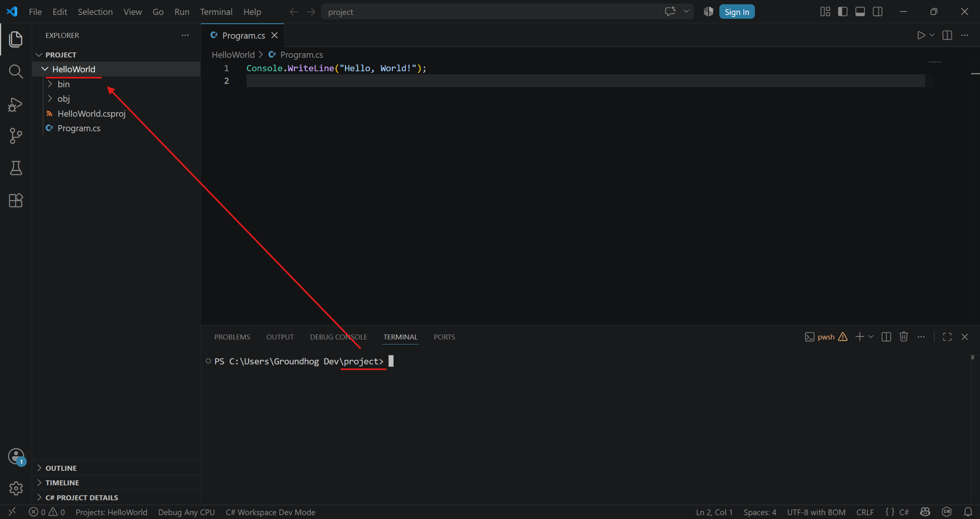Kill terminal with trash icon
Image resolution: width=980 pixels, height=519 pixels.
(904, 337)
